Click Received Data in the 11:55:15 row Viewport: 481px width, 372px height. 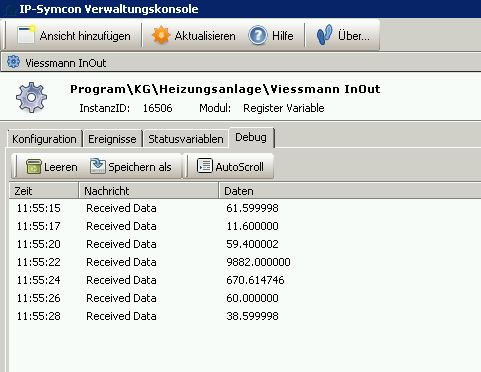pos(121,208)
